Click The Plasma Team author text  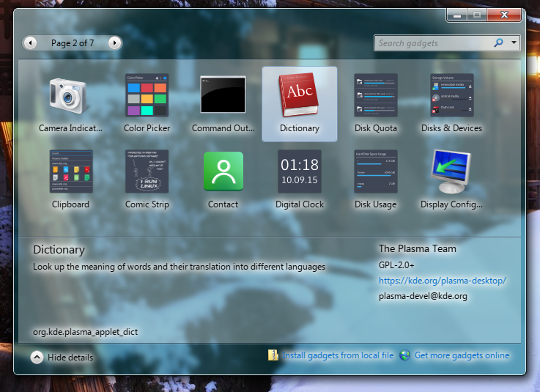click(x=418, y=248)
